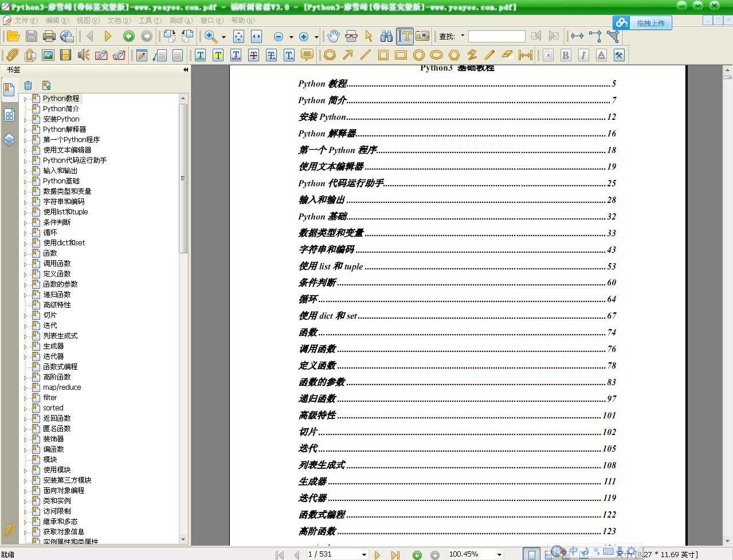733x560 pixels.
Task: Collapse the bookmarks panel chevron
Action: pos(186,69)
